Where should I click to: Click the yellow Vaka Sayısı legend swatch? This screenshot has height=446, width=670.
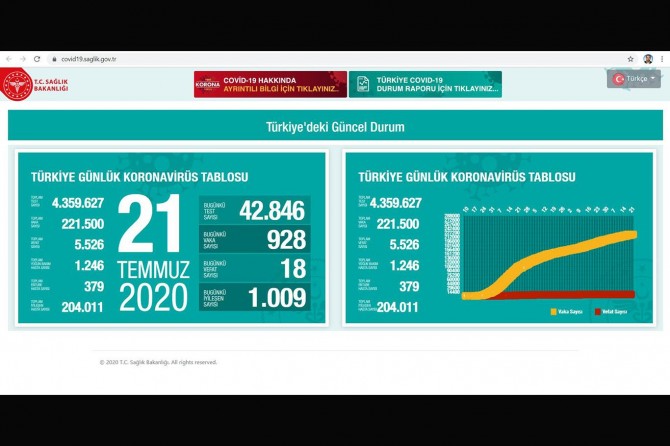coord(554,312)
